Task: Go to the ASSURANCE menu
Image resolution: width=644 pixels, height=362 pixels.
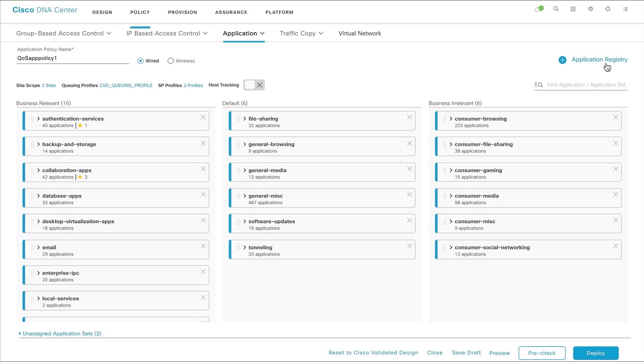Action: 231,12
